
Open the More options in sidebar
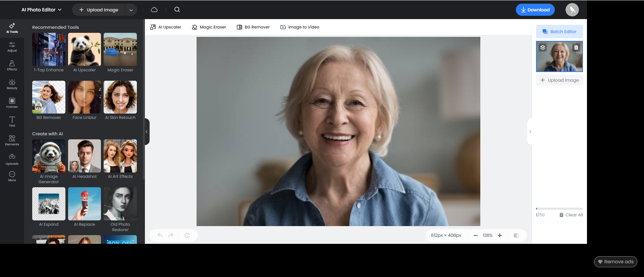click(12, 176)
